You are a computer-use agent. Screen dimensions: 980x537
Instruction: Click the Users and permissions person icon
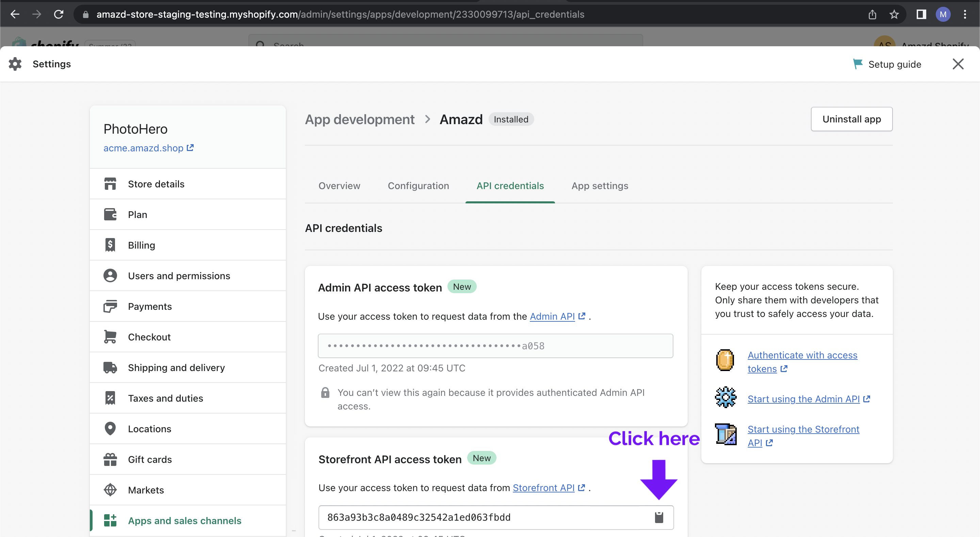[x=110, y=275]
